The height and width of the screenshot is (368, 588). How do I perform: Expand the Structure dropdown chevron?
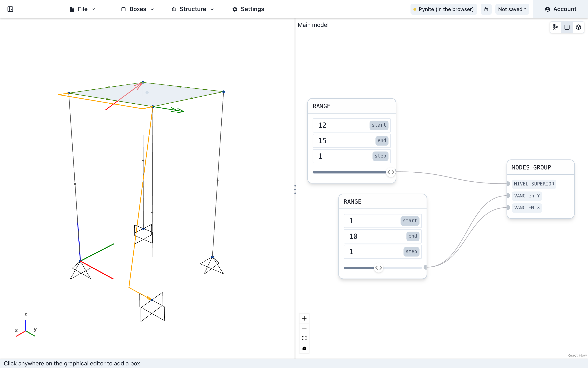212,9
